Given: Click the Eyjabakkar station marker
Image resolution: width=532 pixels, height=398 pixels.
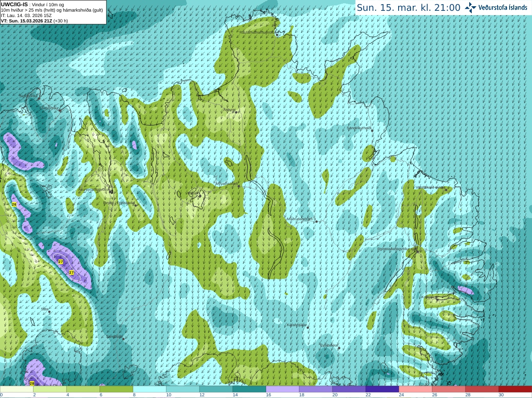Looking at the screenshot, I should coord(339,348).
